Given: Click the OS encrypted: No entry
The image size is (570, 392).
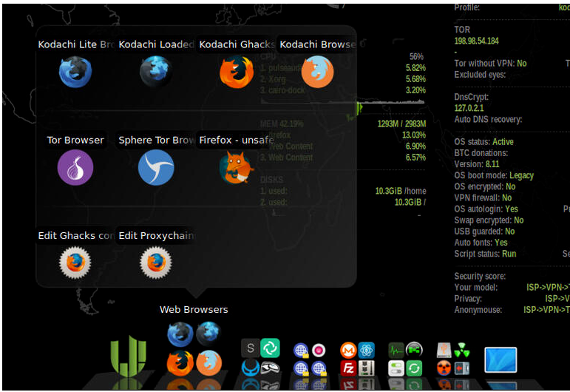Looking at the screenshot, I should [x=484, y=186].
